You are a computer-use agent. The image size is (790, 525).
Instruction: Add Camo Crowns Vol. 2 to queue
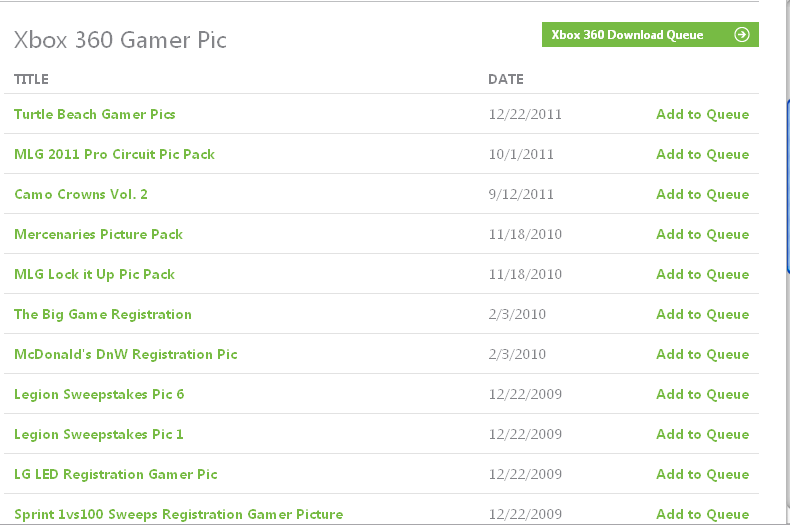[702, 194]
